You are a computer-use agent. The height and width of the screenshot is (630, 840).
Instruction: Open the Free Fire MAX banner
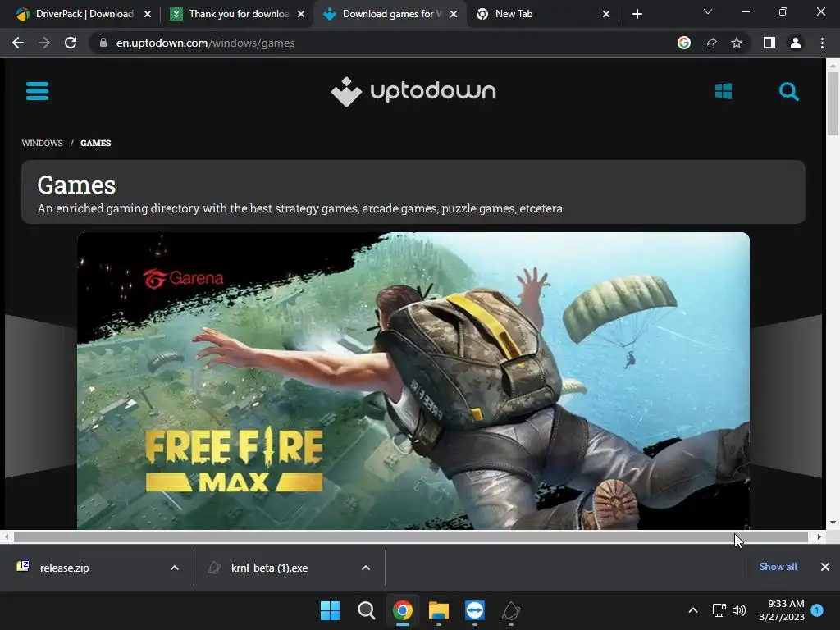click(x=413, y=381)
